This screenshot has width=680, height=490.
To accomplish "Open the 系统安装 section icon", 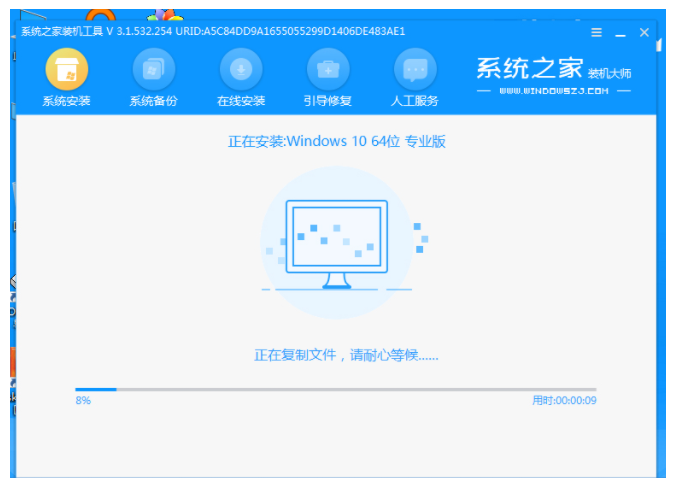I will tap(66, 69).
